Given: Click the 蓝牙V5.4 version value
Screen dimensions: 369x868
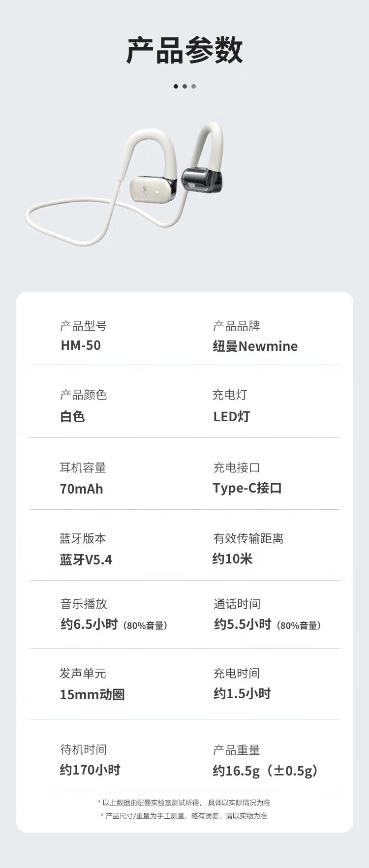Looking at the screenshot, I should 86,560.
